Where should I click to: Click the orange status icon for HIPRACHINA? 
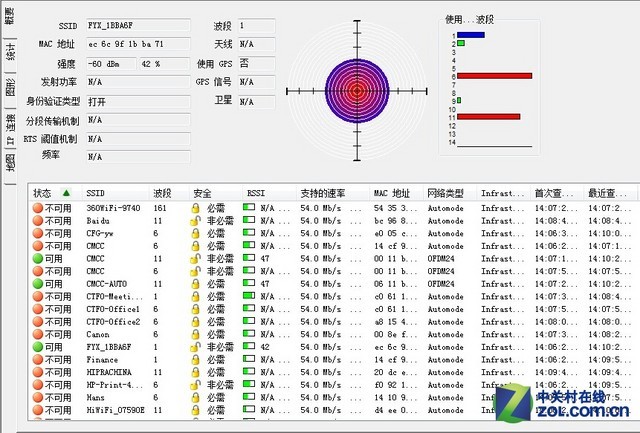(x=38, y=372)
